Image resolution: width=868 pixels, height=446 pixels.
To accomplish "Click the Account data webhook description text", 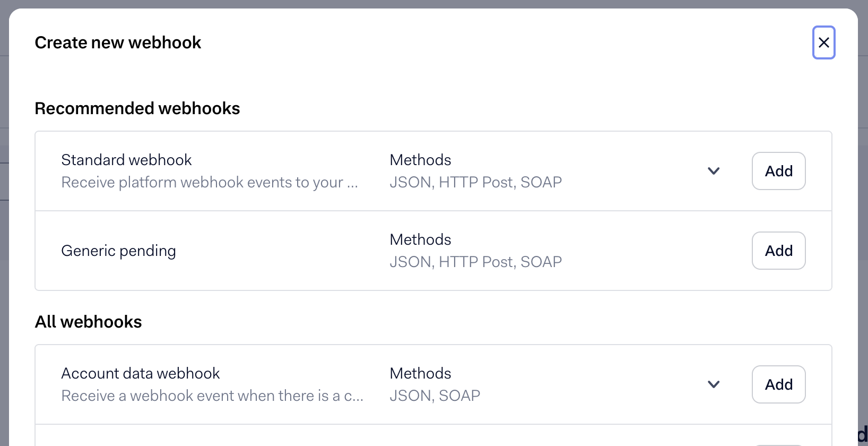I will tap(213, 396).
